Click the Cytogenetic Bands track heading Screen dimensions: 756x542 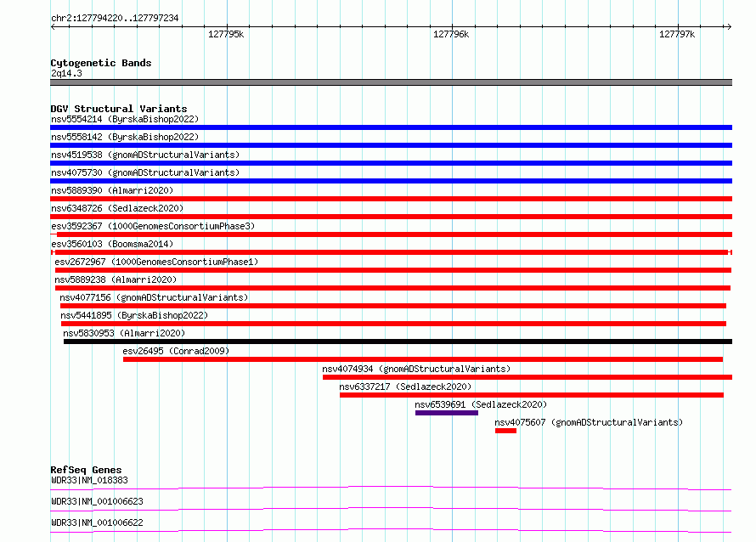click(101, 63)
